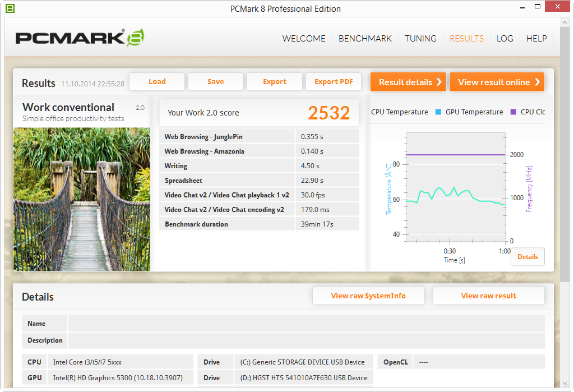The width and height of the screenshot is (574, 392).
Task: Click the vertical scrollbar thumb
Action: [x=564, y=155]
